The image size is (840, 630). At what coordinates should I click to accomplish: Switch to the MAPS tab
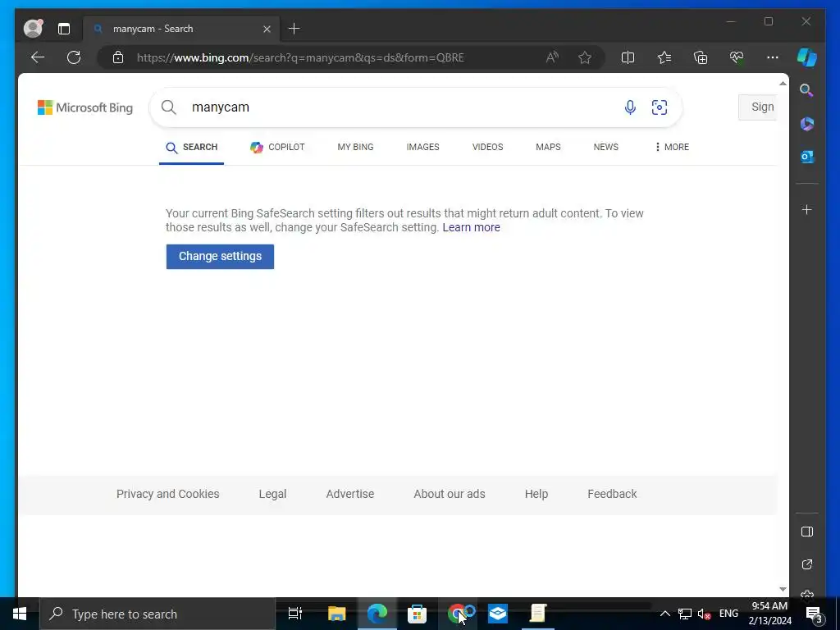pyautogui.click(x=548, y=148)
